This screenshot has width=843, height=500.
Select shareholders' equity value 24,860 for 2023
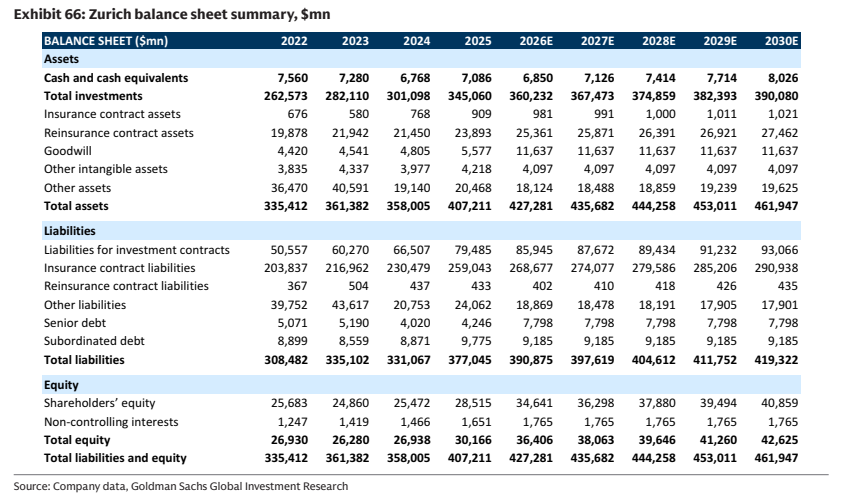[x=351, y=403]
